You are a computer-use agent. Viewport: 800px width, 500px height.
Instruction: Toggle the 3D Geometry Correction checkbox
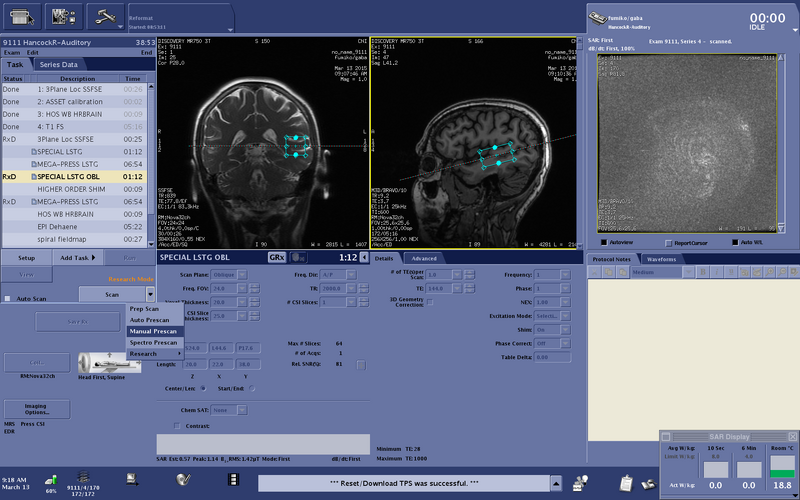coord(430,302)
